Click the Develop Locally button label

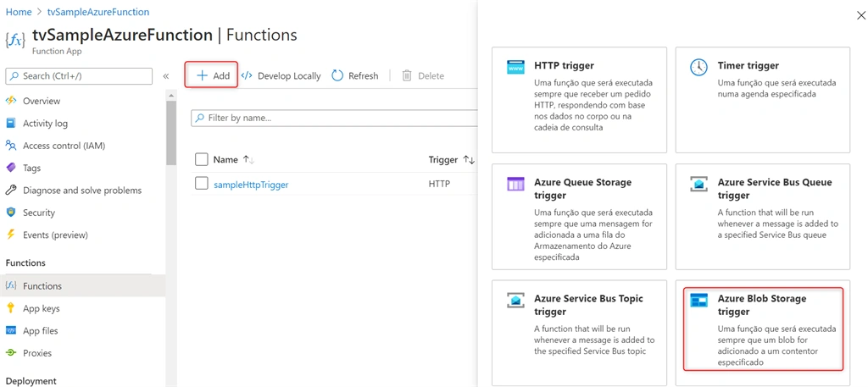pyautogui.click(x=289, y=75)
